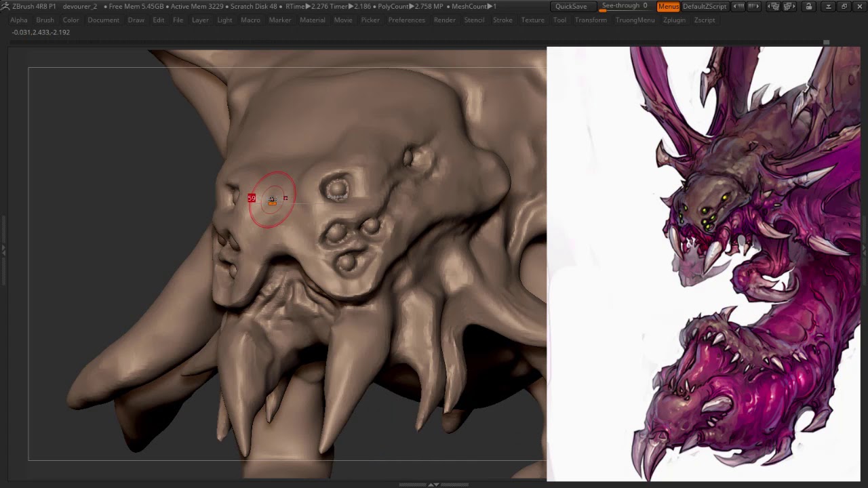Open the Stroke menu
This screenshot has height=488, width=868.
click(x=502, y=20)
